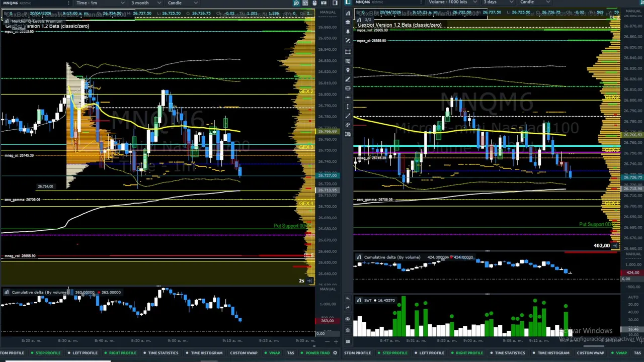Open indicators bar-chart icon in middle vertical toolbar
644x362 pixels.
click(x=348, y=13)
